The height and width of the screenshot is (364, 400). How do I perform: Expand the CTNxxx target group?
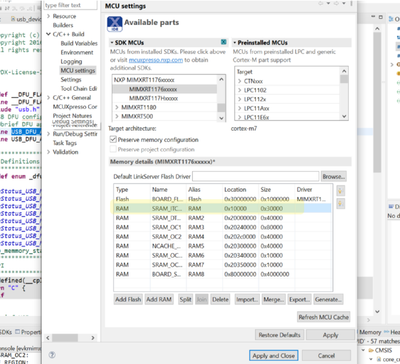click(239, 81)
